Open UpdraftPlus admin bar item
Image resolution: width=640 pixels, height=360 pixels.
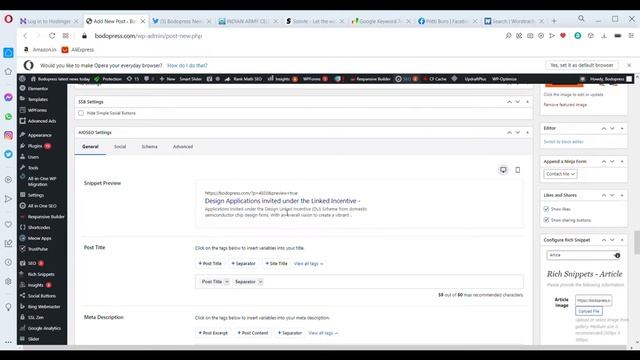pos(475,79)
